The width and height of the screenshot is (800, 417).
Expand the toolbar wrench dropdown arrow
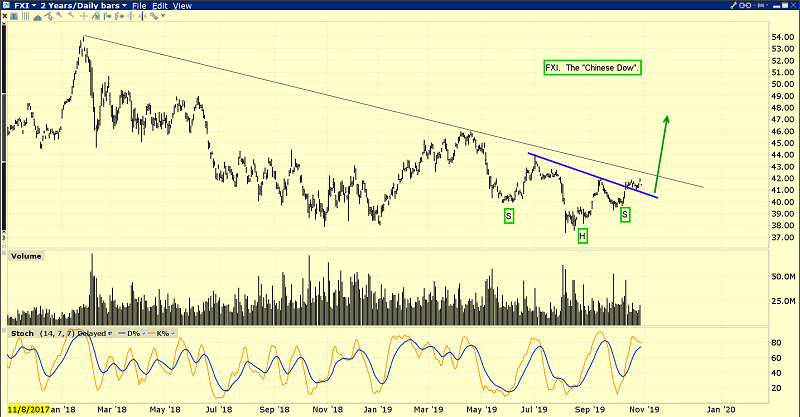tap(163, 16)
